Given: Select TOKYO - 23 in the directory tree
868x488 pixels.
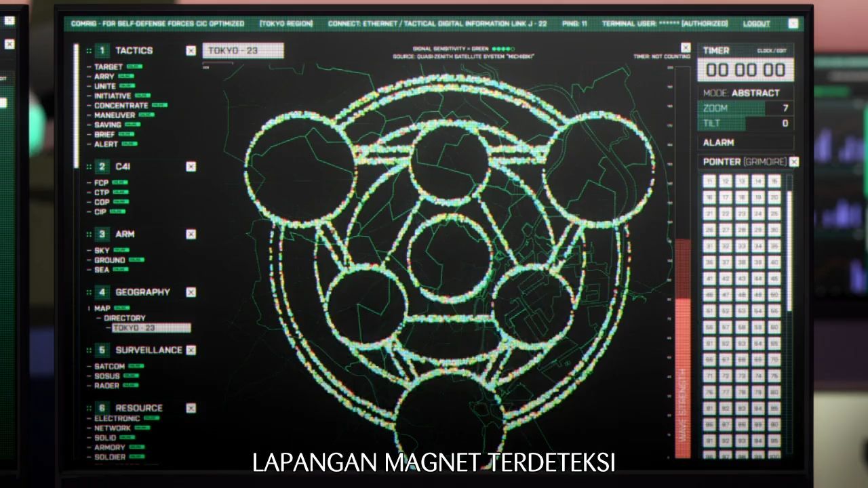Looking at the screenshot, I should (151, 328).
